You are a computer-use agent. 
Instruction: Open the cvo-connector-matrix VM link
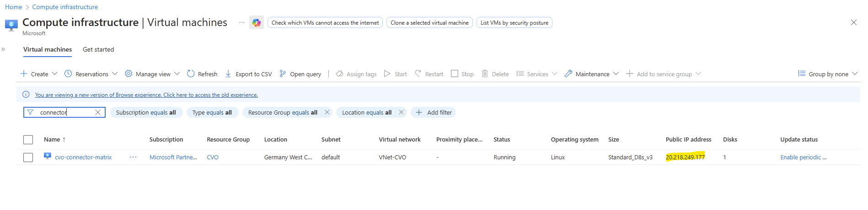[83, 157]
